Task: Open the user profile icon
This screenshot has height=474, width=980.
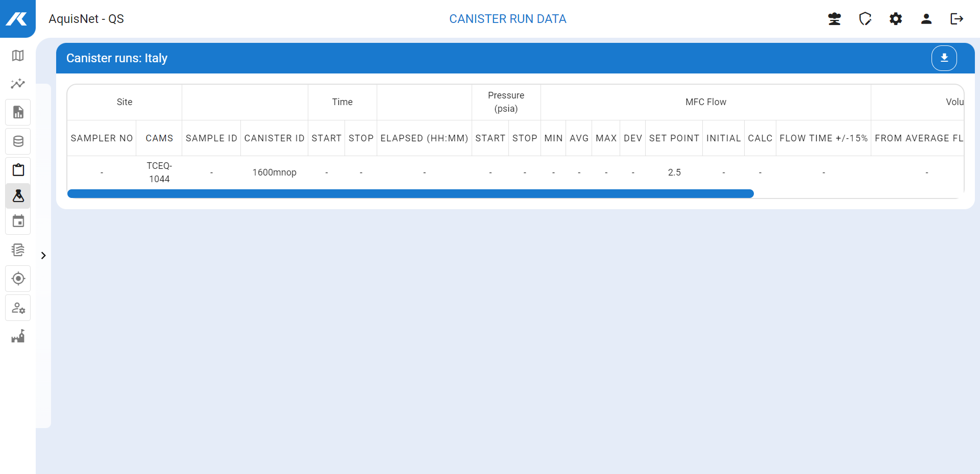Action: [x=926, y=19]
